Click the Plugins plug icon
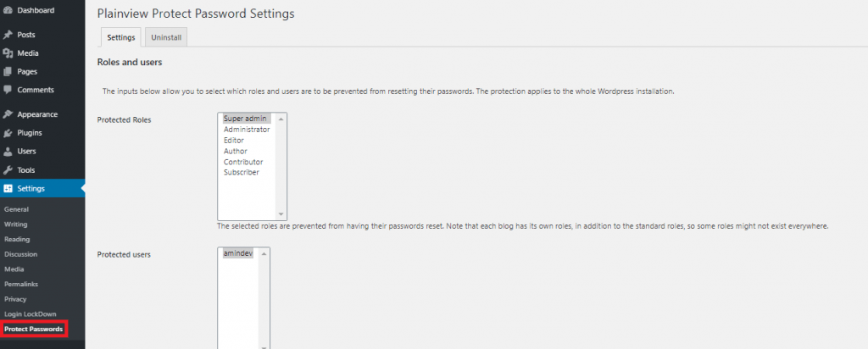 8,133
